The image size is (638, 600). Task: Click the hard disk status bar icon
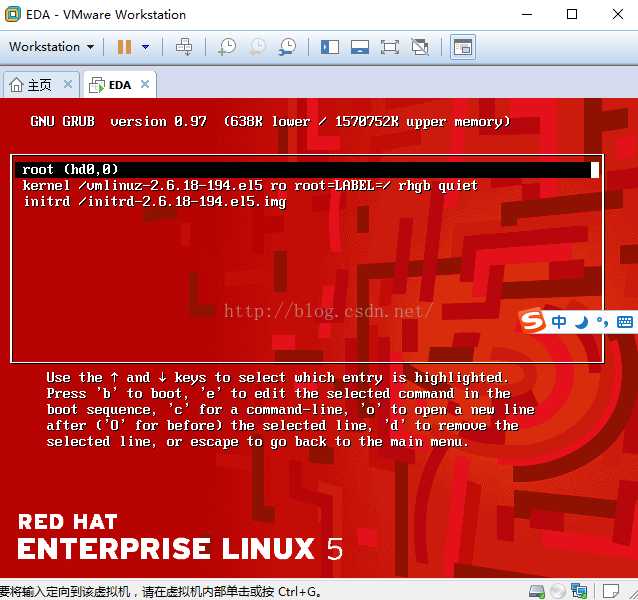click(537, 591)
